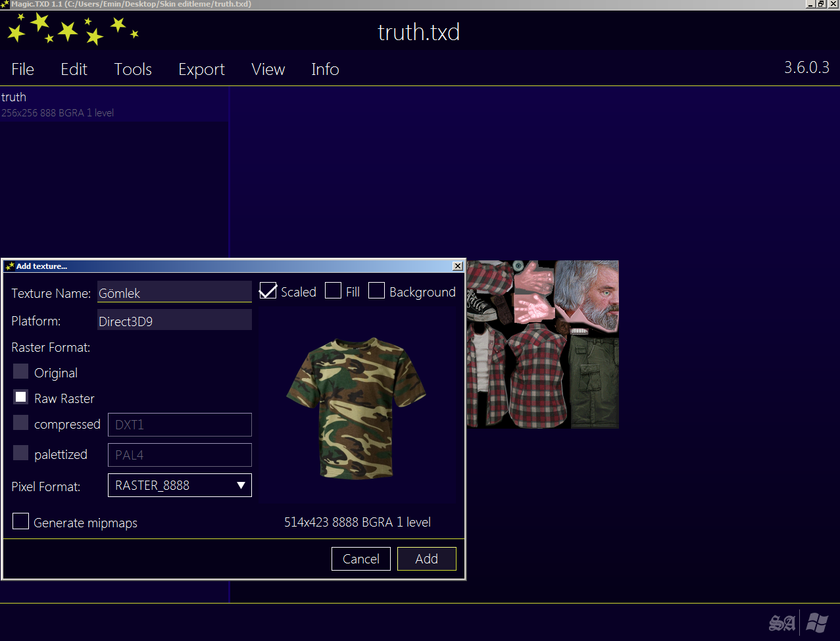This screenshot has height=641, width=840.
Task: Open the File menu
Action: [22, 69]
